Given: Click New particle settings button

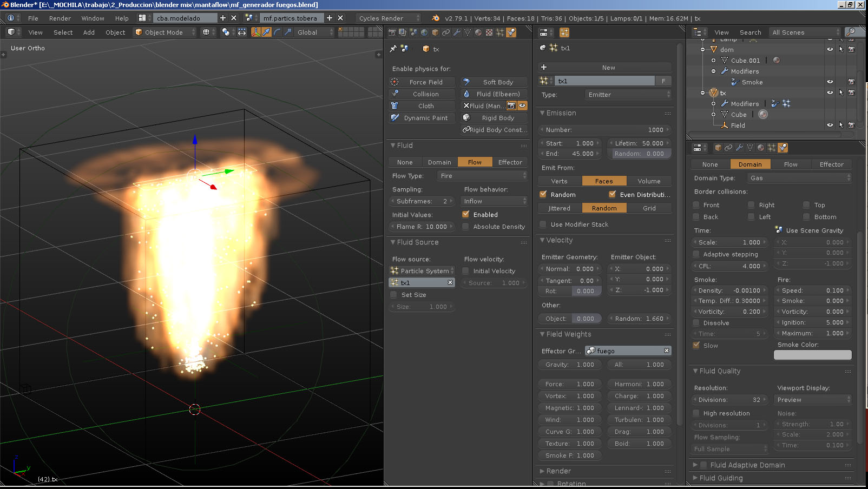Looking at the screenshot, I should tap(605, 68).
